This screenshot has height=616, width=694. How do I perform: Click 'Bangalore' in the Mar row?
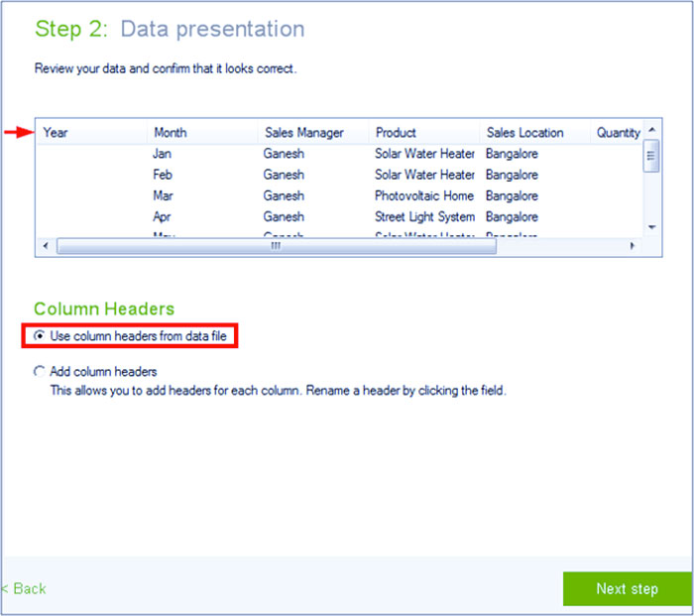[512, 195]
